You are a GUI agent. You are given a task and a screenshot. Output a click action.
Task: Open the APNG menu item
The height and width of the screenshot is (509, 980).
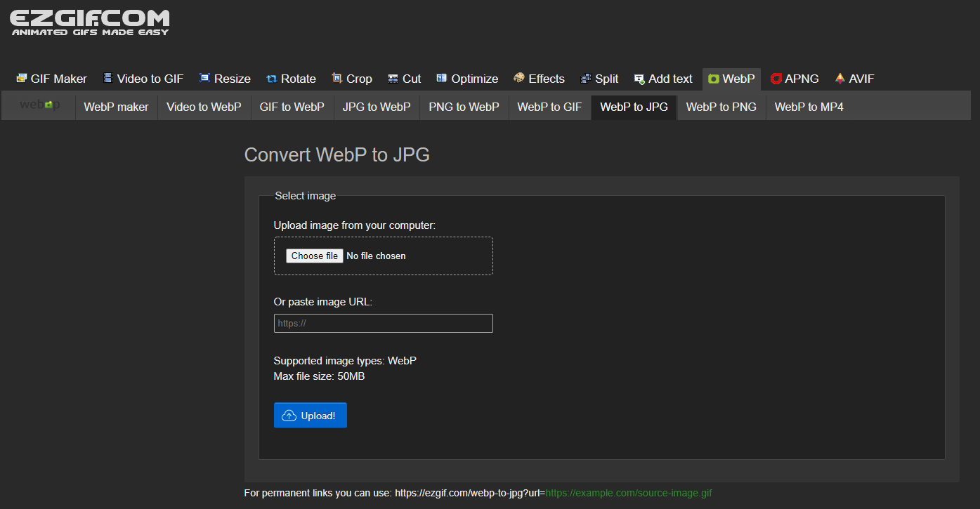[795, 79]
